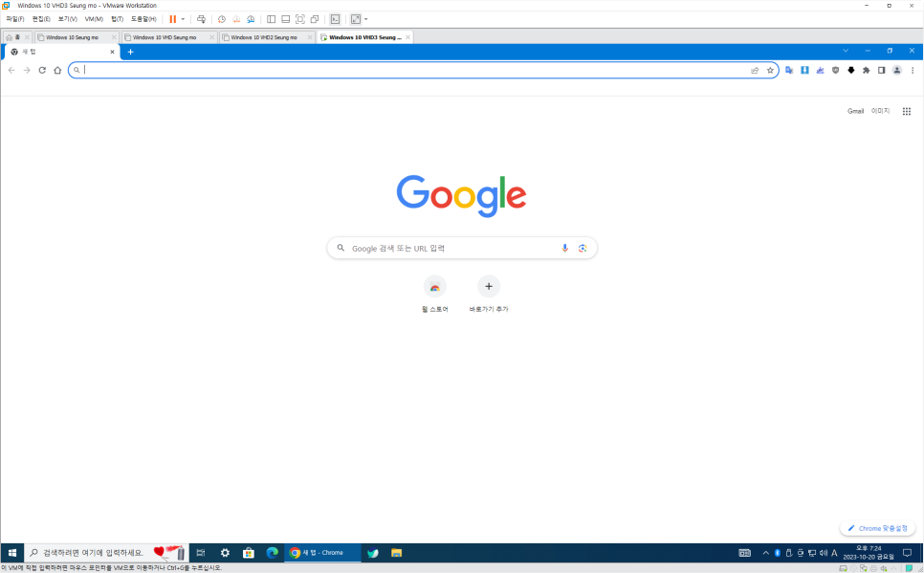
Task: Toggle the VMware thumbnail bar view
Action: [x=286, y=19]
